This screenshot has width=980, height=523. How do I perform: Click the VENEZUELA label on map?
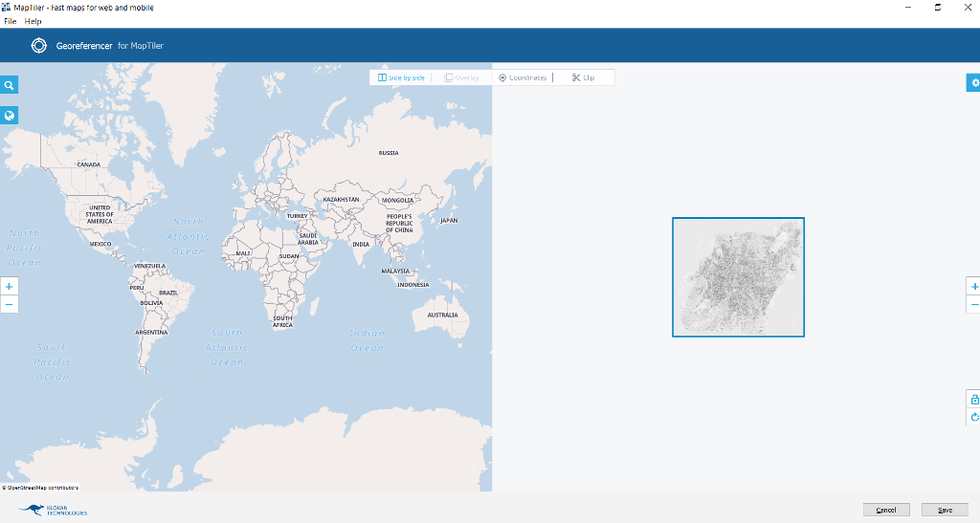pyautogui.click(x=150, y=266)
